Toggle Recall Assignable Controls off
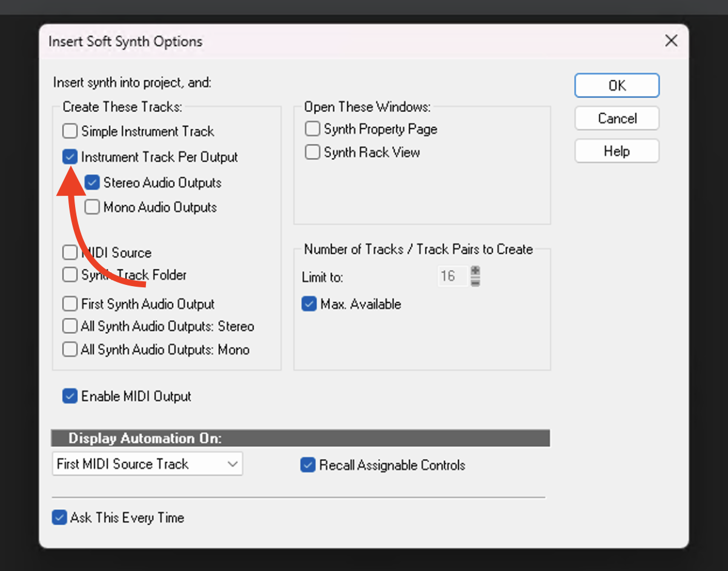Screen dimensions: 728x571 [308, 466]
